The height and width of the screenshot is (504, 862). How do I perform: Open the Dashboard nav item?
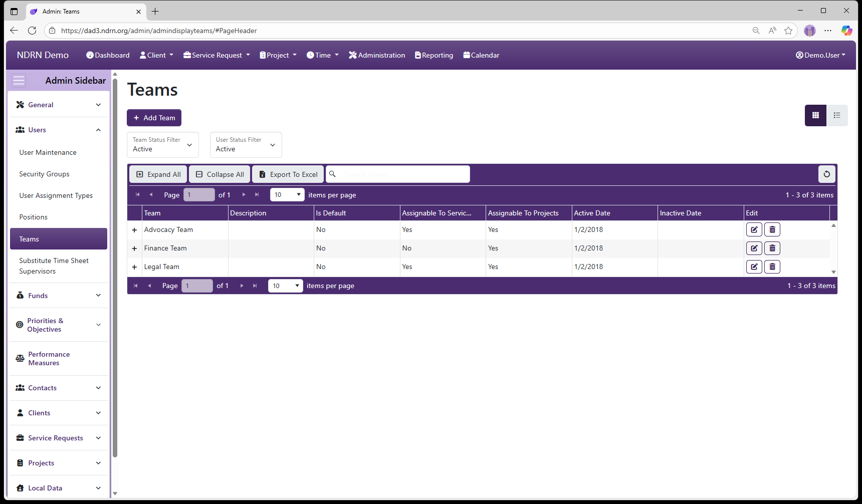[x=108, y=55]
